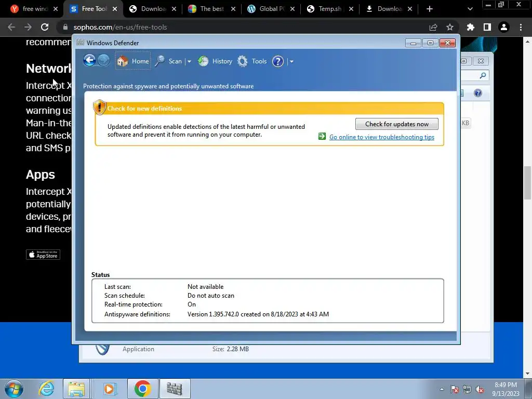Expand the Scan options dropdown arrow
532x399 pixels.
[x=189, y=61]
